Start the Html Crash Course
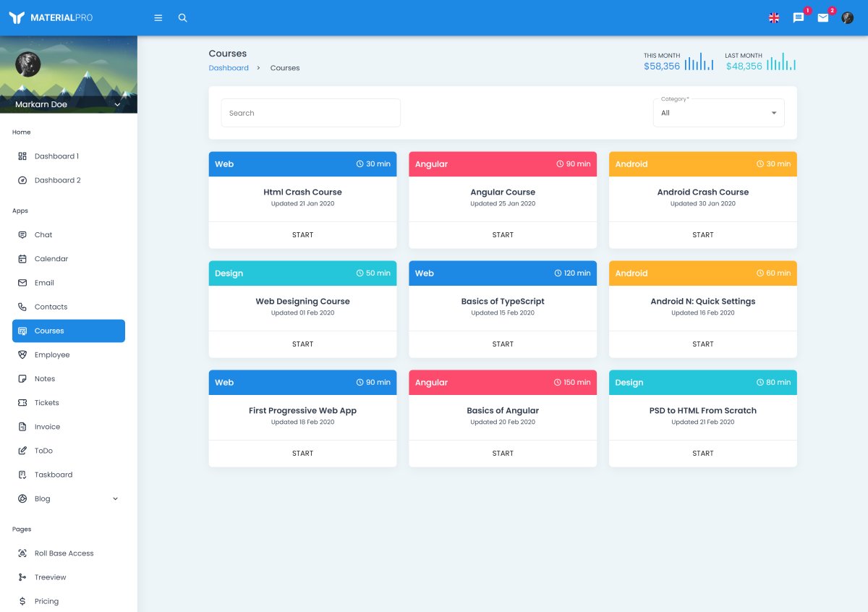 [302, 235]
